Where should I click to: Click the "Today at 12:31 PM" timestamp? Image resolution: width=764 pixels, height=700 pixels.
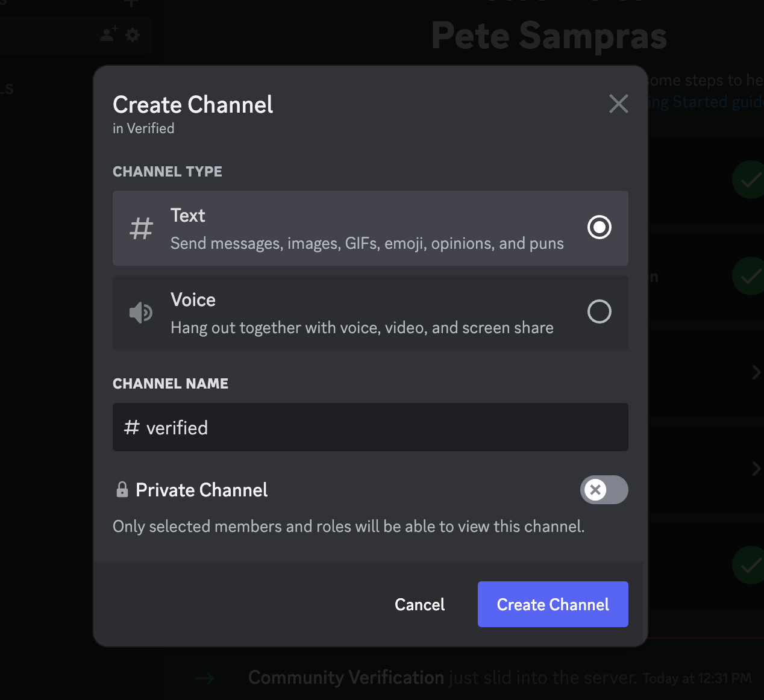coord(697,679)
